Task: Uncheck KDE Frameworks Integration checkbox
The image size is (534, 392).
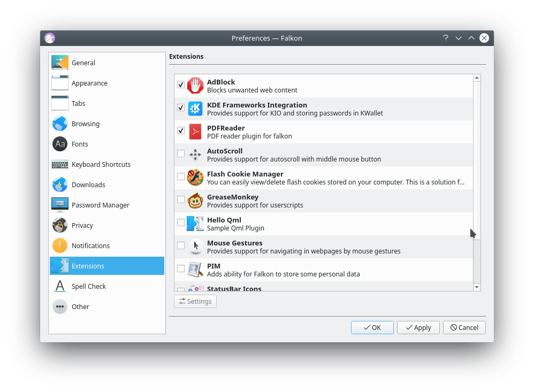Action: click(x=181, y=107)
